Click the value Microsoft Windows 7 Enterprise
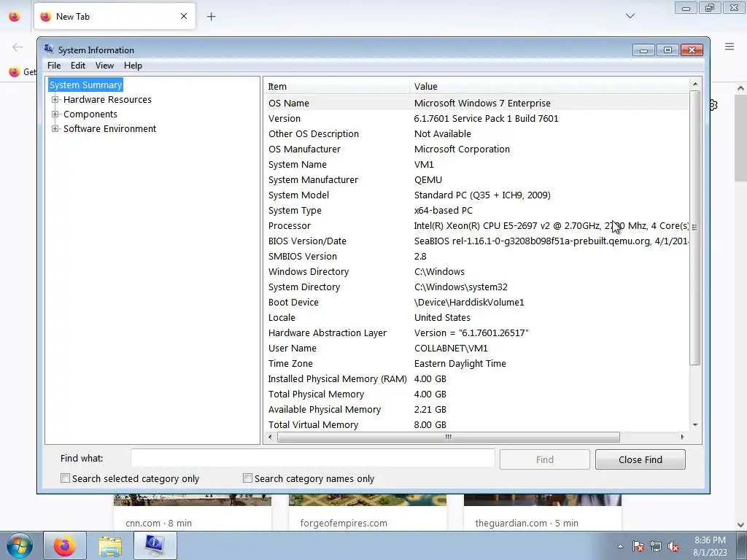Image resolution: width=747 pixels, height=560 pixels. 482,103
